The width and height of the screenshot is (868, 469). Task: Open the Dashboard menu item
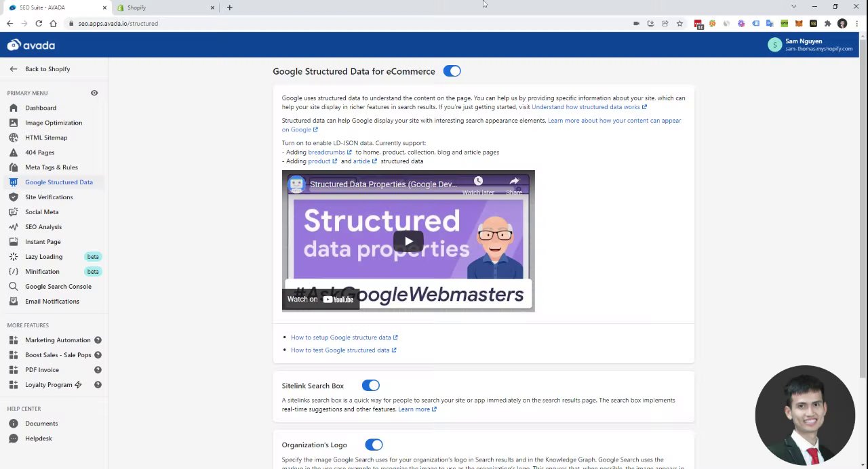pos(41,108)
